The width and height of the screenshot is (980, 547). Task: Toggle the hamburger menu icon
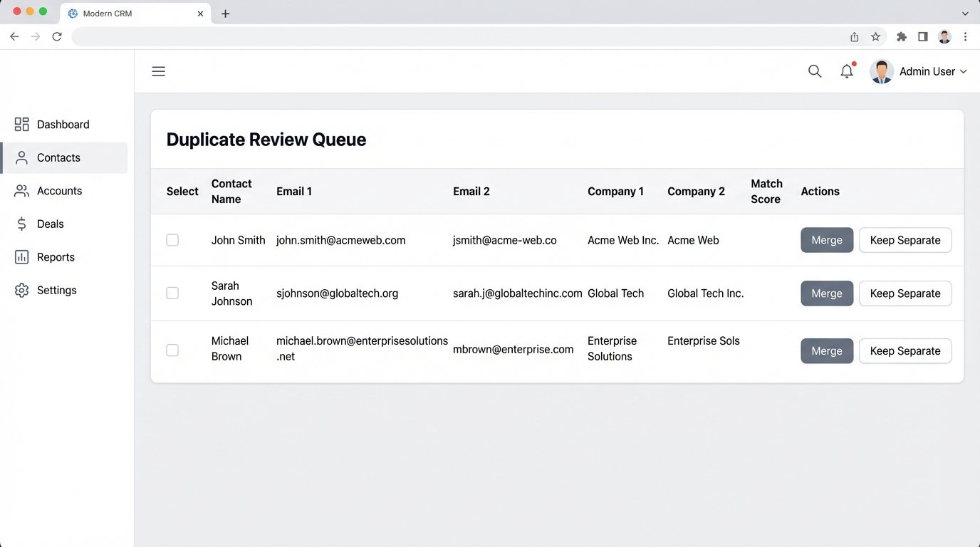[158, 71]
